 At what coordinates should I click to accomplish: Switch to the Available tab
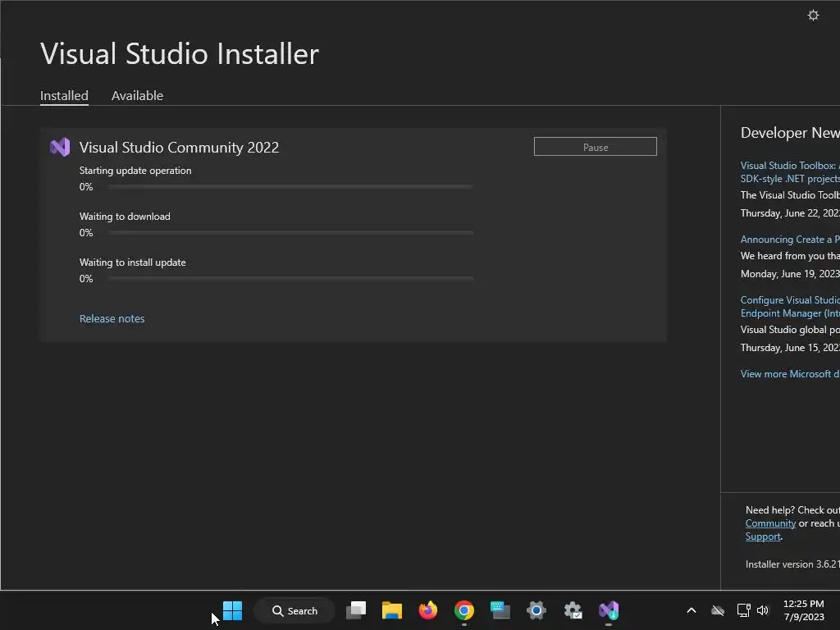tap(137, 95)
